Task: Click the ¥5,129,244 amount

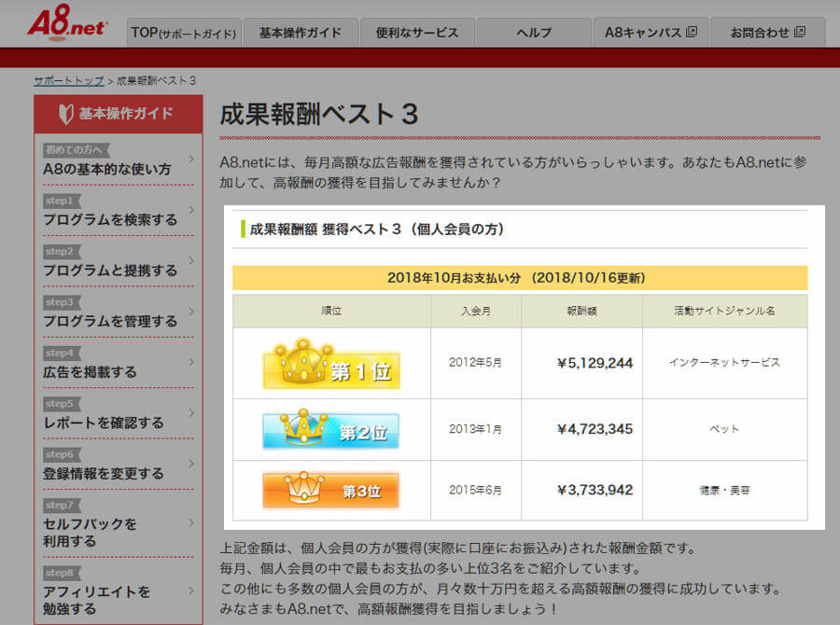Action: click(595, 363)
